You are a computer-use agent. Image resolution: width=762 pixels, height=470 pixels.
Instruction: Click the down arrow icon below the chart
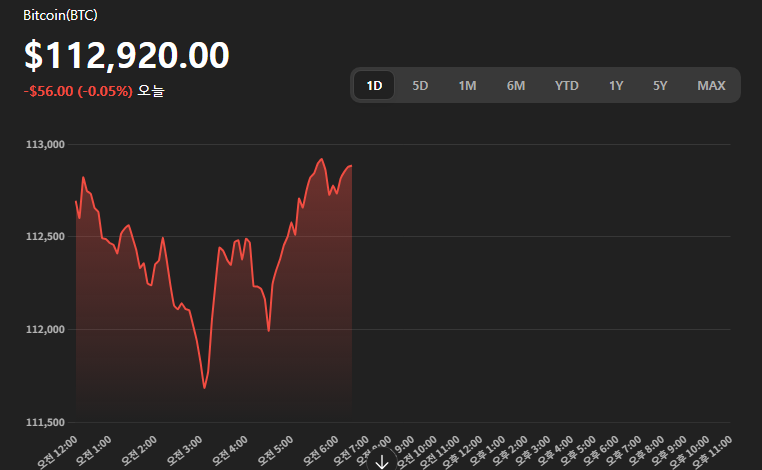click(x=381, y=461)
